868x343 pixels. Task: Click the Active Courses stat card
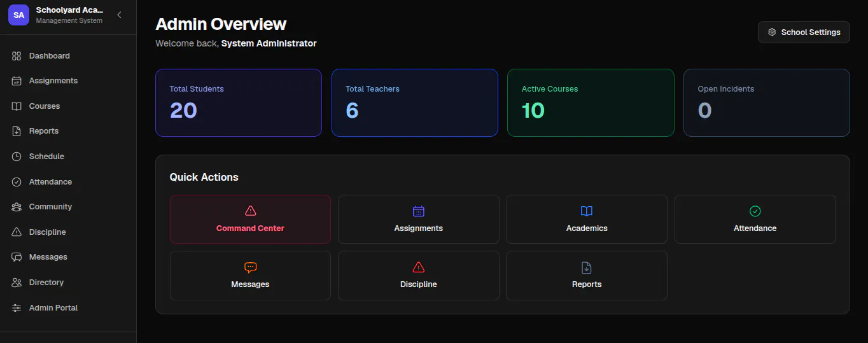[x=591, y=102]
